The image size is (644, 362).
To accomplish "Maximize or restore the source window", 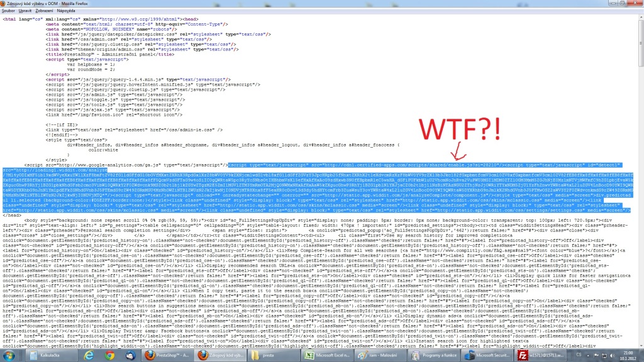I will tap(622, 3).
